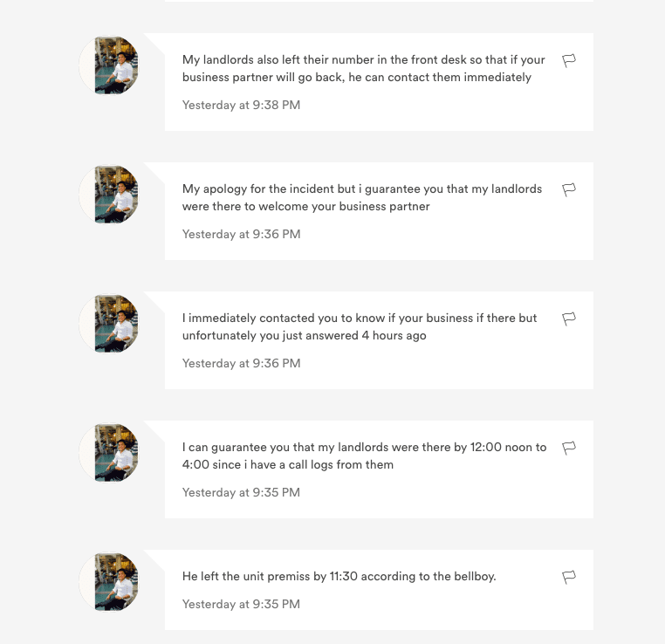665x644 pixels.
Task: Flag the message about the bellboy
Action: tap(569, 578)
